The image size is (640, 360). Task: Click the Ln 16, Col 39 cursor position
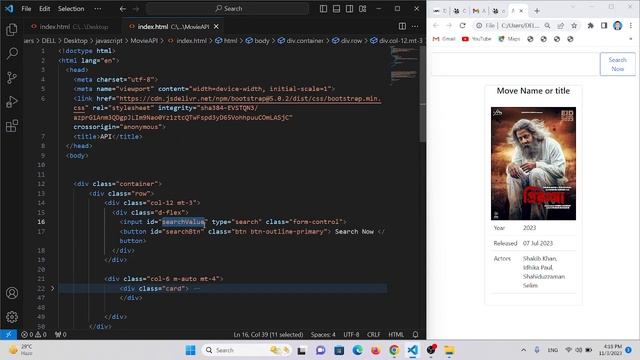268,335
